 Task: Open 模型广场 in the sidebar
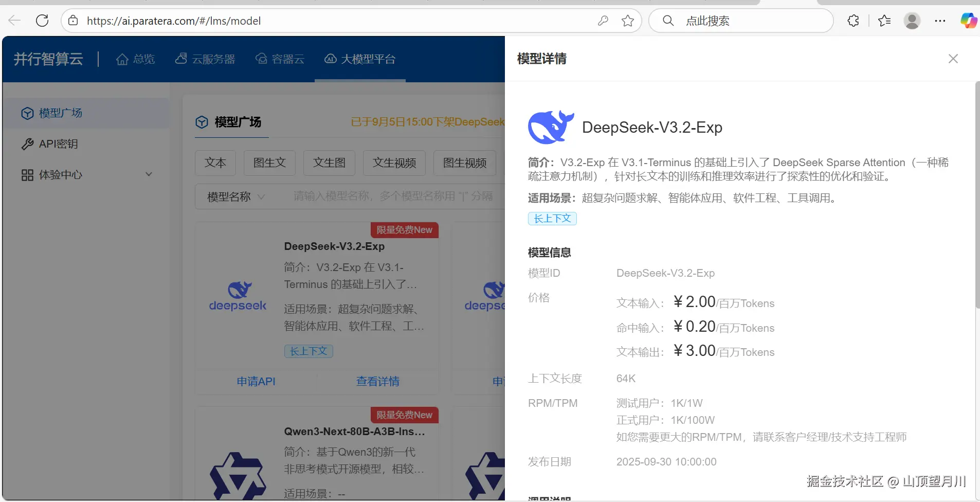pyautogui.click(x=86, y=113)
